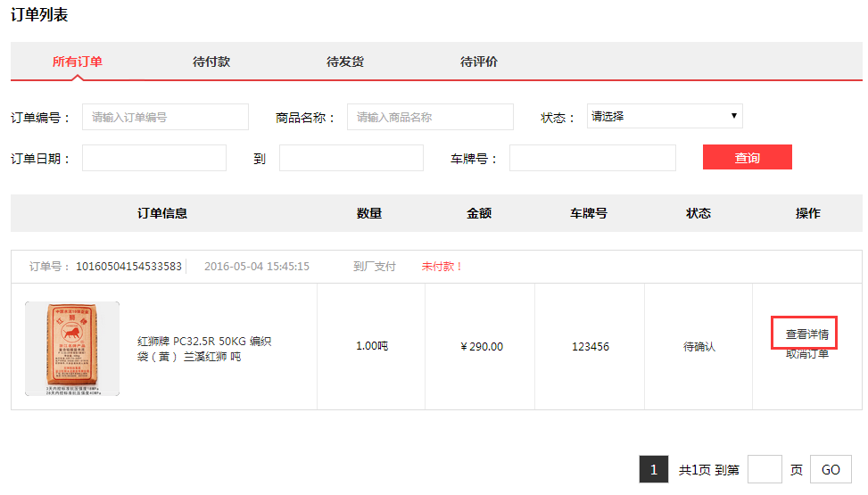Open the 红狮牌 PC32.5R product name
Image resolution: width=868 pixels, height=495 pixels.
point(204,349)
